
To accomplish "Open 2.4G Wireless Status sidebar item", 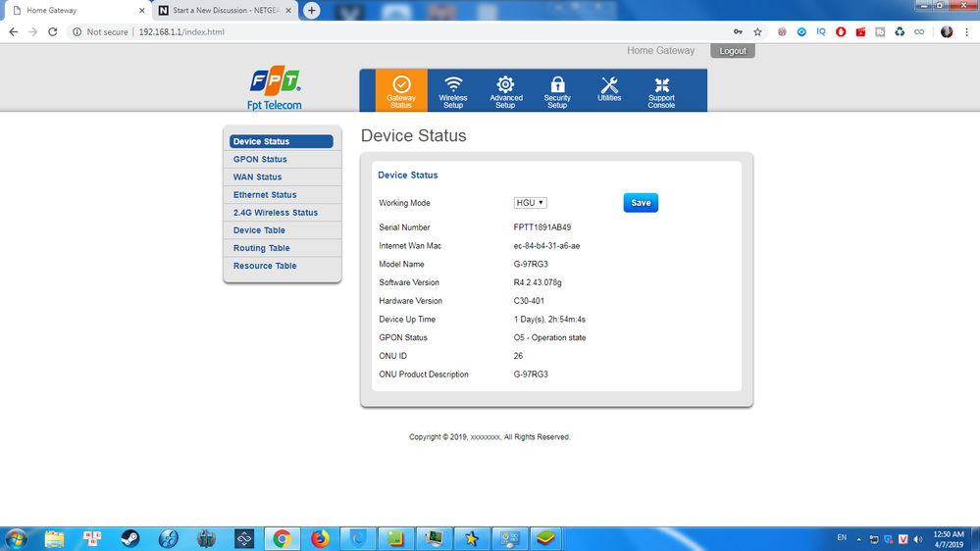I will click(x=276, y=213).
